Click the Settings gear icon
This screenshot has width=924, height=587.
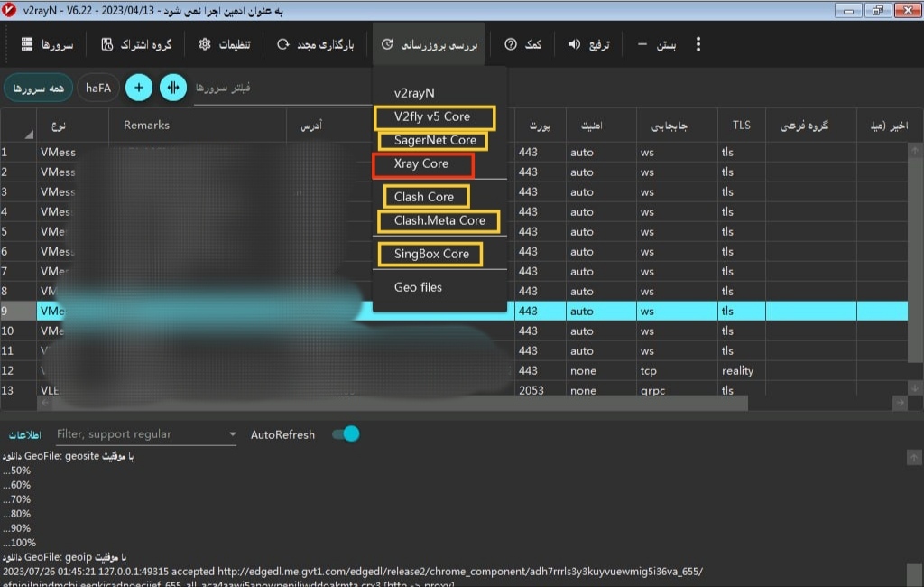(x=205, y=44)
